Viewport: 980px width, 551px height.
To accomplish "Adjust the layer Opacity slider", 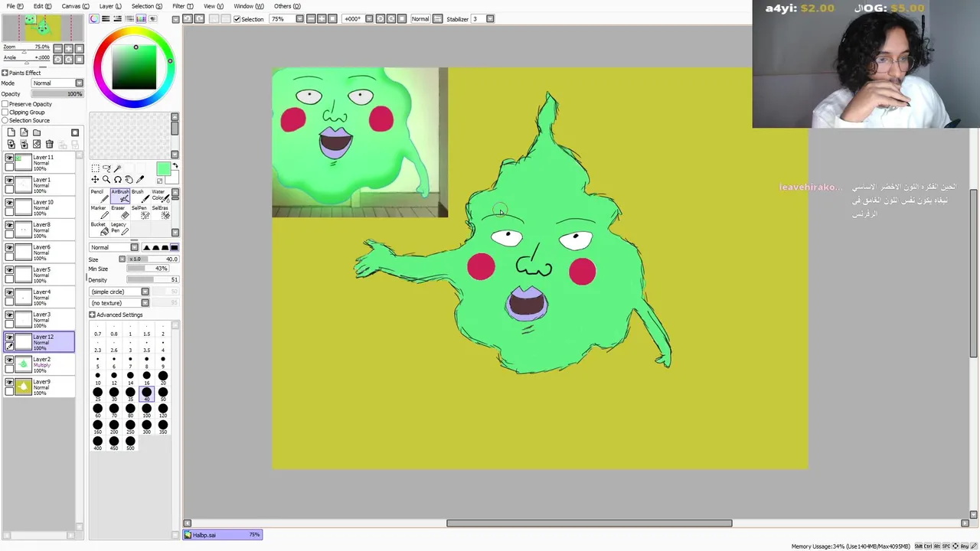I will point(57,94).
